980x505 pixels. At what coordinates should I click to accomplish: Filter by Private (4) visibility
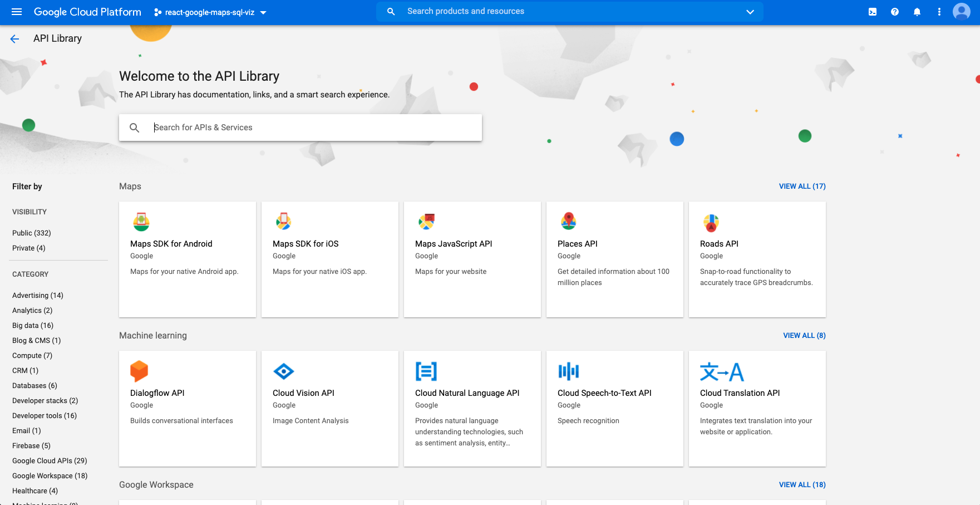29,248
